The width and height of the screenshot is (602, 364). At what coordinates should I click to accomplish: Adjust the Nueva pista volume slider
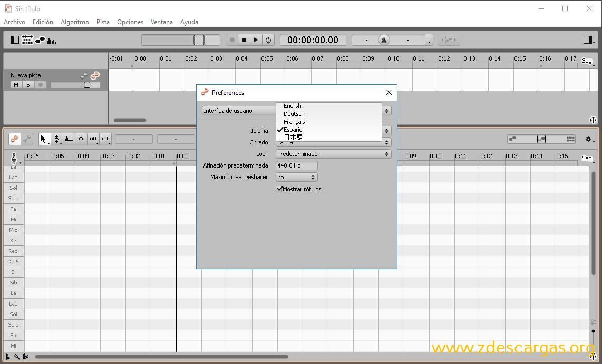coord(75,85)
